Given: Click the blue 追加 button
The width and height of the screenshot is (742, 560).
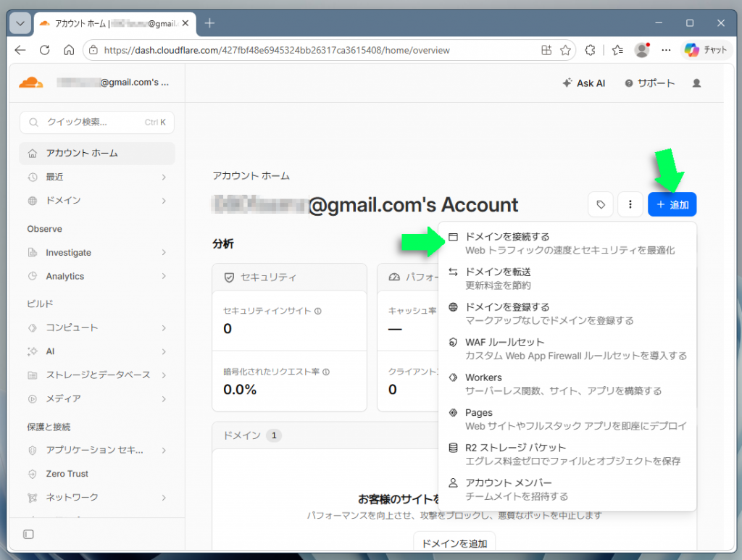Looking at the screenshot, I should point(672,204).
